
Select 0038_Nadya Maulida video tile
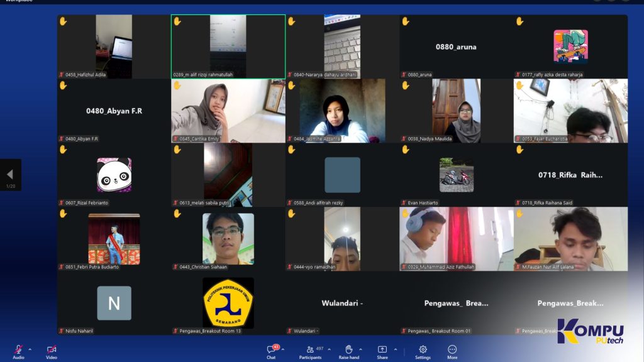(x=457, y=111)
